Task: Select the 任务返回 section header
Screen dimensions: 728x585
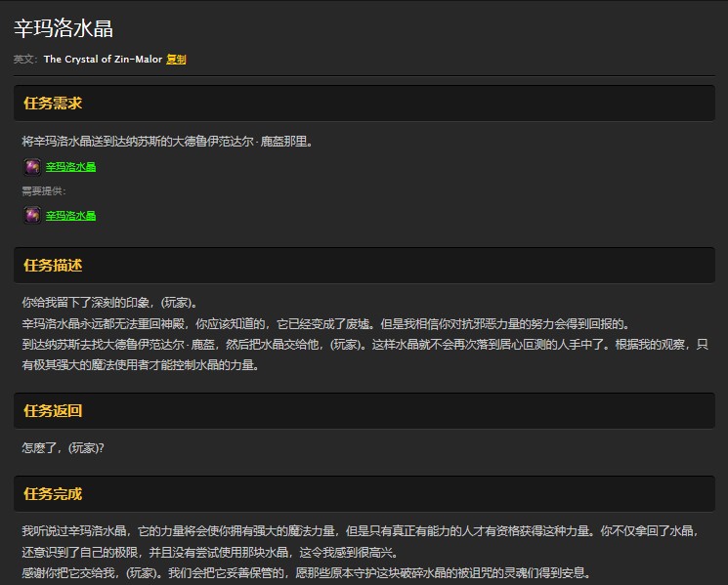Action: tap(53, 411)
